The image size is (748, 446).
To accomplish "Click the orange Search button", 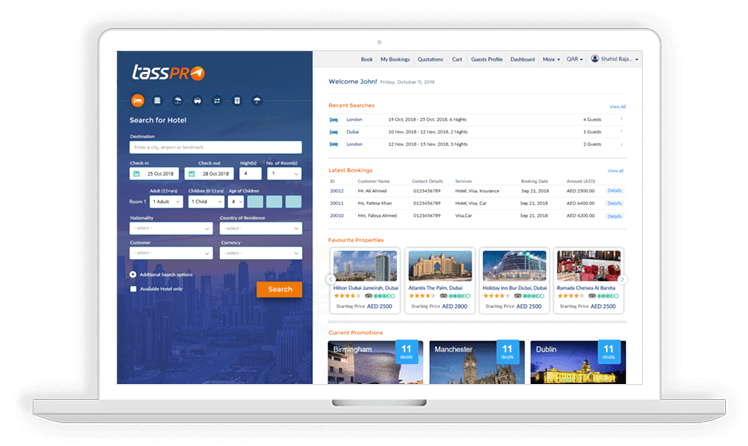I will click(x=280, y=289).
